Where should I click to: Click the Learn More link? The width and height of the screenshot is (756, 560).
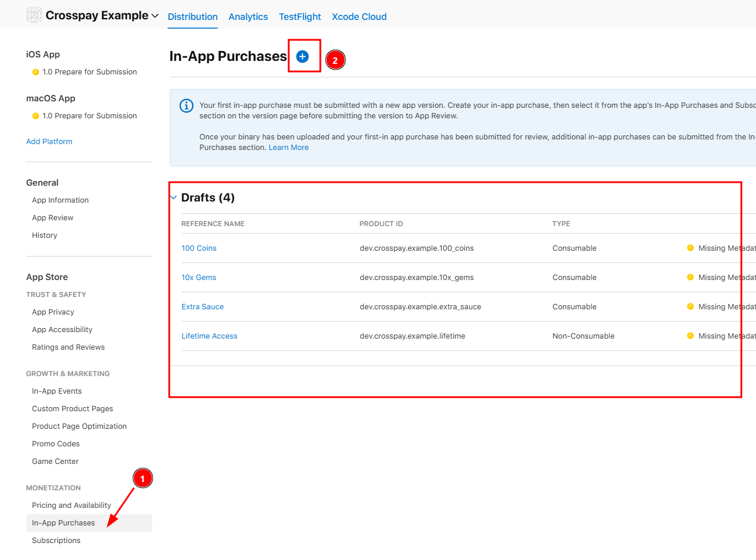pyautogui.click(x=289, y=148)
